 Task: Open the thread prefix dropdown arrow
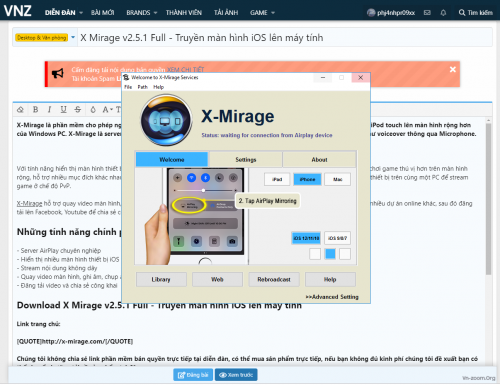click(x=73, y=37)
